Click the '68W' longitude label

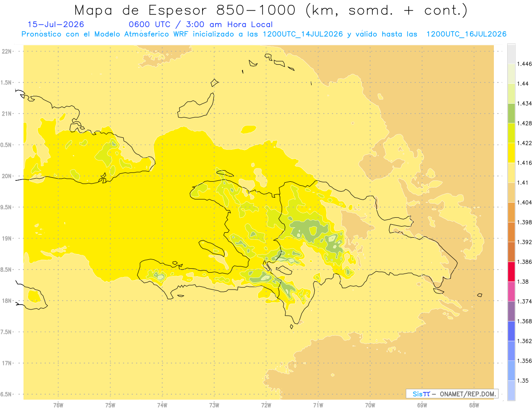[474, 405]
